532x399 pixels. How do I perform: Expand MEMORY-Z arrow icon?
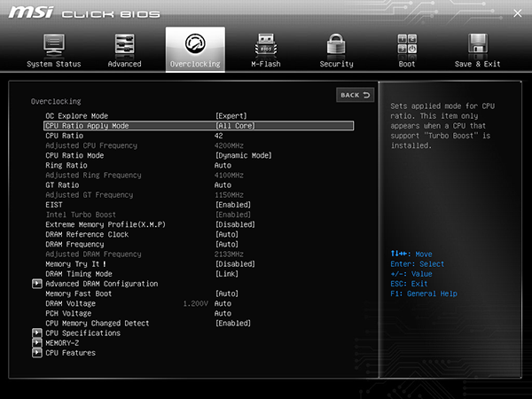pos(37,342)
